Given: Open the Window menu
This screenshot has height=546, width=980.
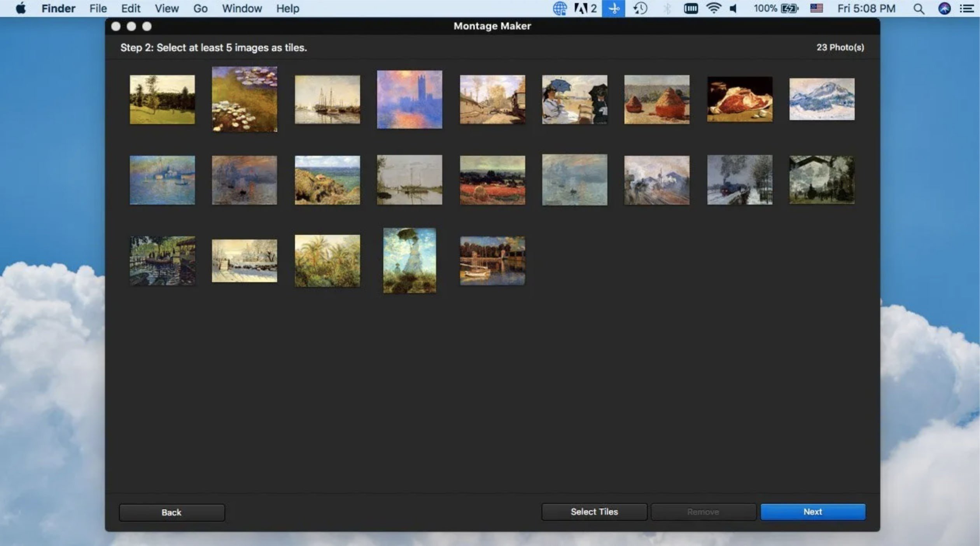Looking at the screenshot, I should coord(241,9).
